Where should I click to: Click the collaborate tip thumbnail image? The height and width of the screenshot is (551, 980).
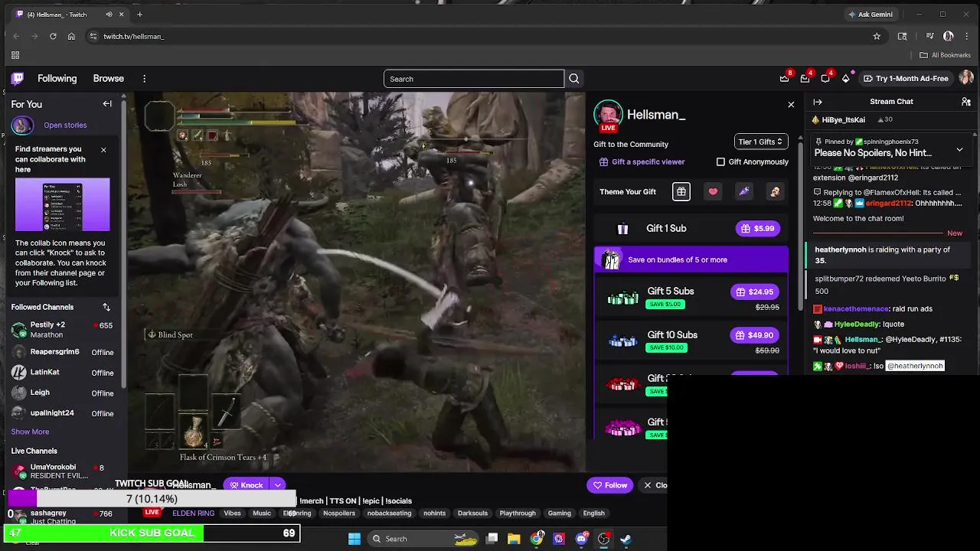tap(63, 205)
